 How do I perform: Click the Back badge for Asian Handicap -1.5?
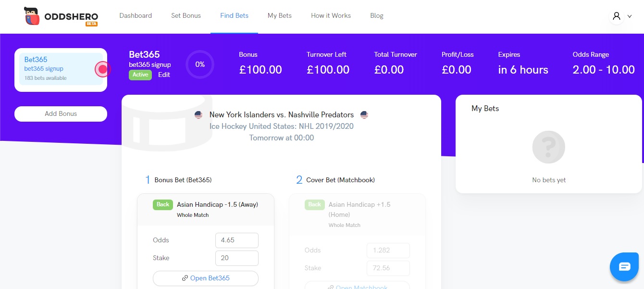pos(163,204)
